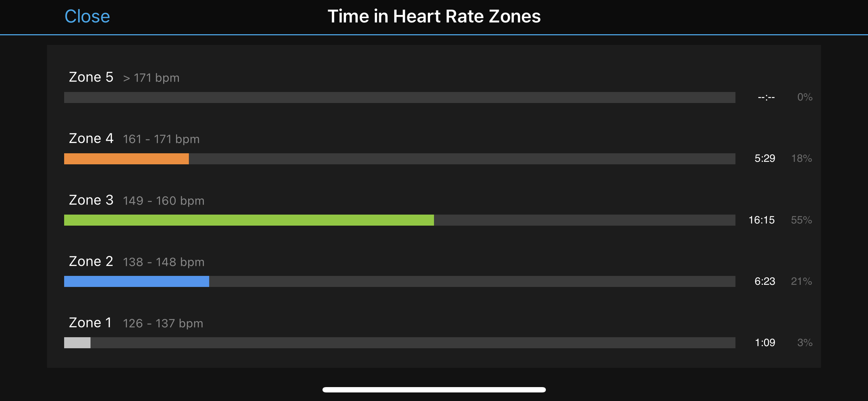Tap the Close button
Viewport: 868px width, 401px height.
pos(87,16)
